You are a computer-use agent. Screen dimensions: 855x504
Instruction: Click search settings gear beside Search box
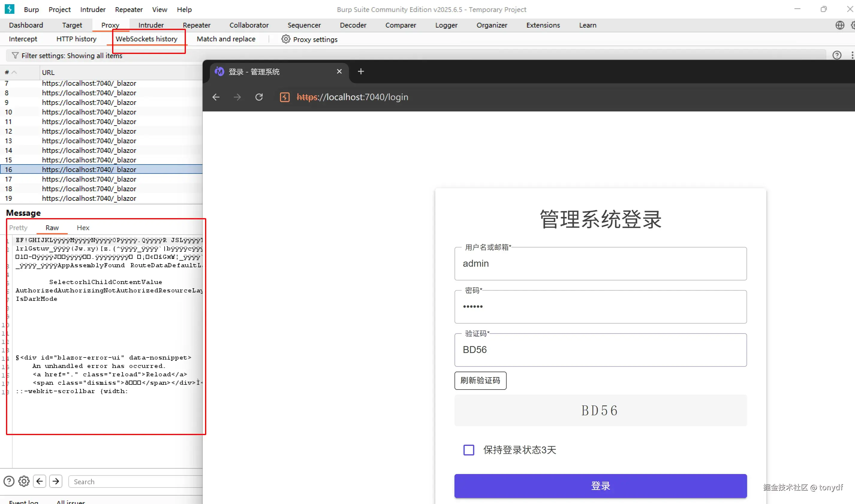pyautogui.click(x=24, y=481)
